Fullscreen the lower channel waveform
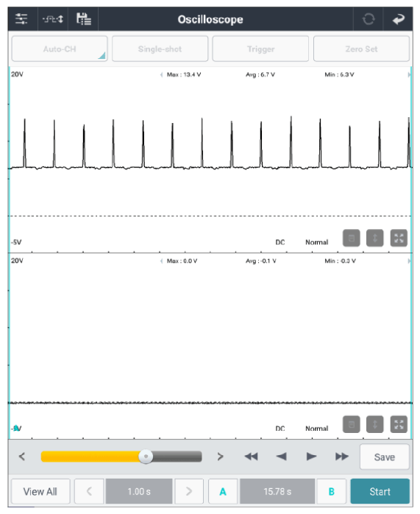The height and width of the screenshot is (514, 420). (399, 424)
